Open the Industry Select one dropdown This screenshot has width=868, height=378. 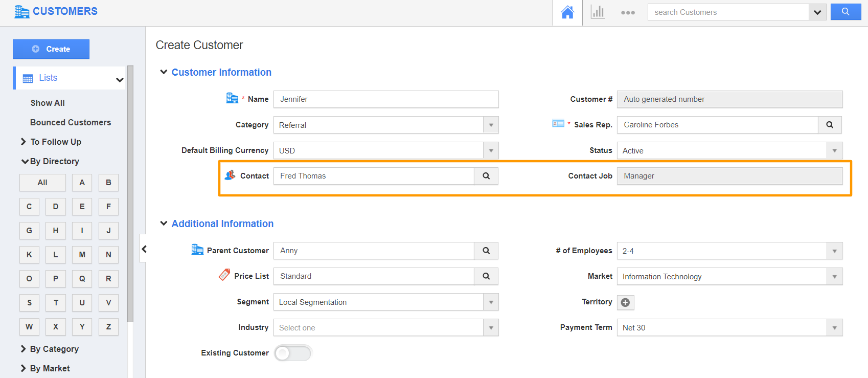(x=386, y=327)
